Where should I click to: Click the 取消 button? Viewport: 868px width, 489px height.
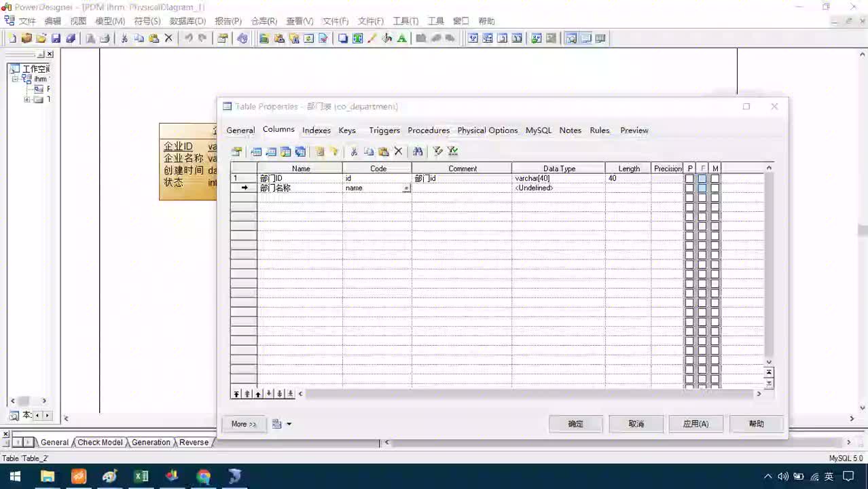[x=636, y=424]
